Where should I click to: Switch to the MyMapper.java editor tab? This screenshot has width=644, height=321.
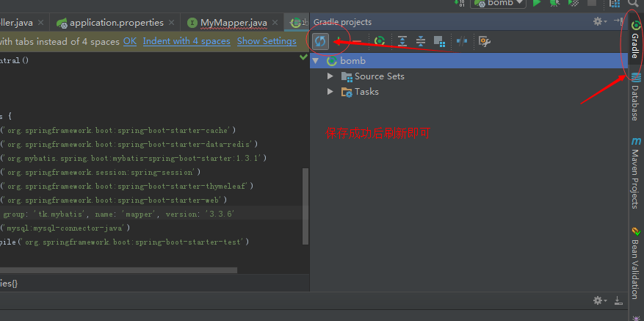pos(234,23)
